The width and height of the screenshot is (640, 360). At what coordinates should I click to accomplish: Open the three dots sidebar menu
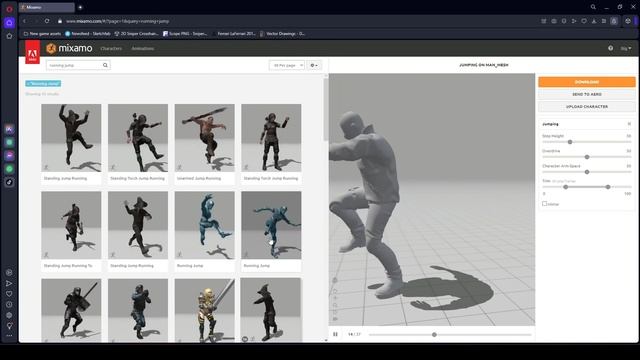tap(9, 336)
